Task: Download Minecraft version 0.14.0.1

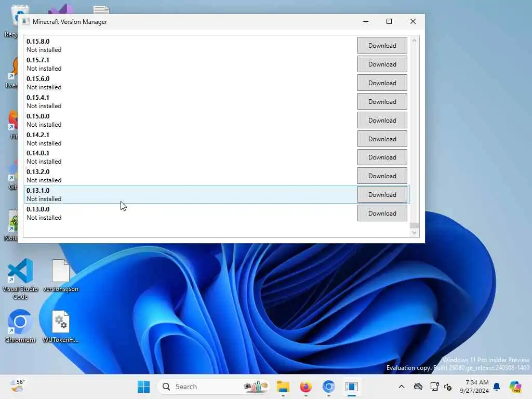Action: pyautogui.click(x=382, y=157)
